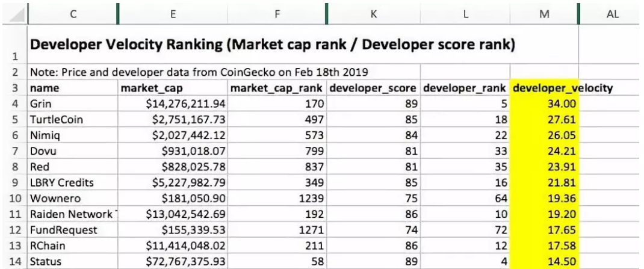Screen dimensions: 644x269
Task: Click developer score 74 for FundRequest
Action: coord(374,229)
